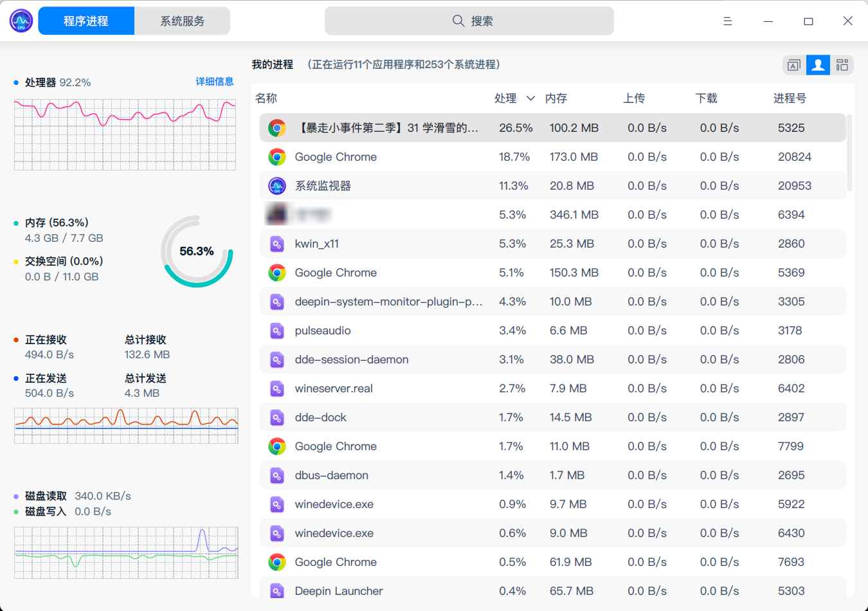Viewport: 868px width, 611px height.
Task: Click the search input field
Action: pos(469,21)
